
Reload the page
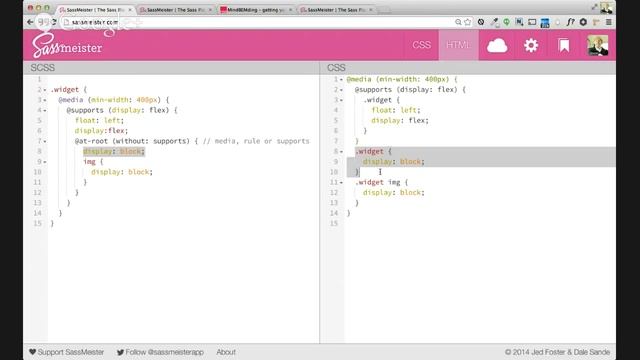point(53,22)
